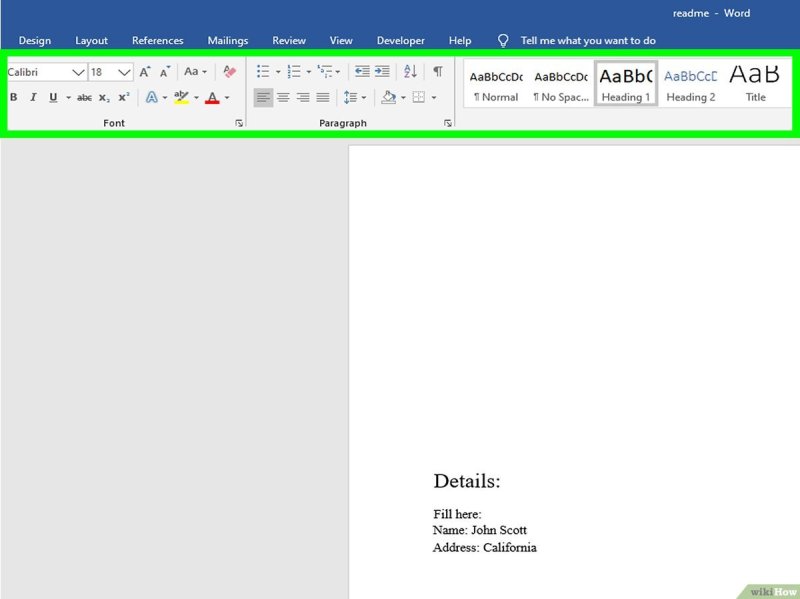Expand numbering library dropdown arrow

[309, 72]
